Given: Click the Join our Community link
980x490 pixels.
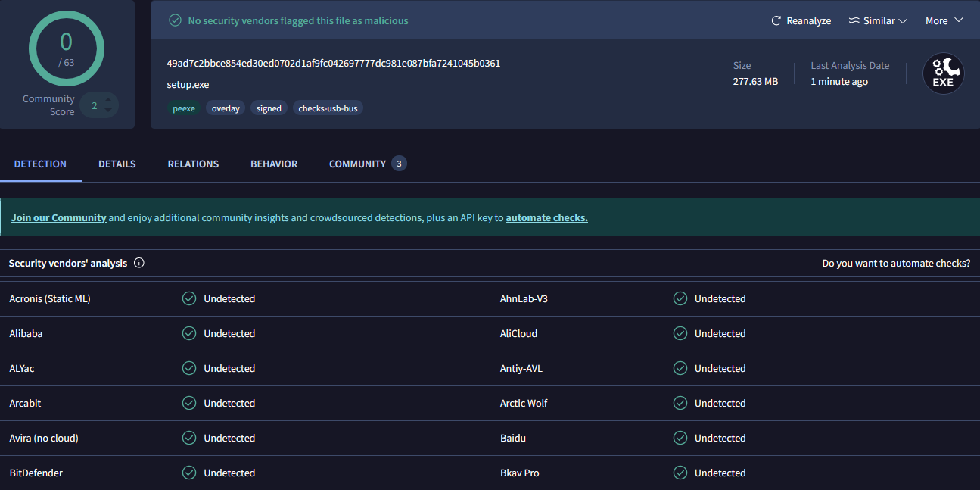Looking at the screenshot, I should point(58,218).
